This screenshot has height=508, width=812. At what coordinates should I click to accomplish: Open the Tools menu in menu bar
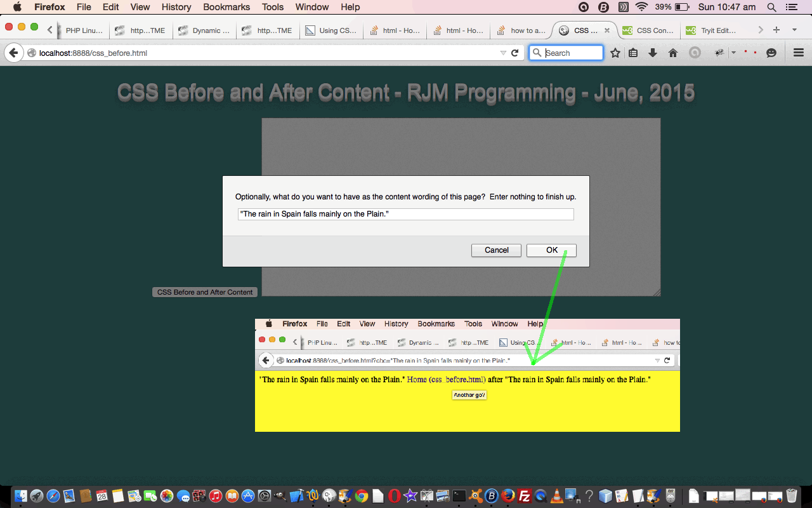click(x=273, y=7)
